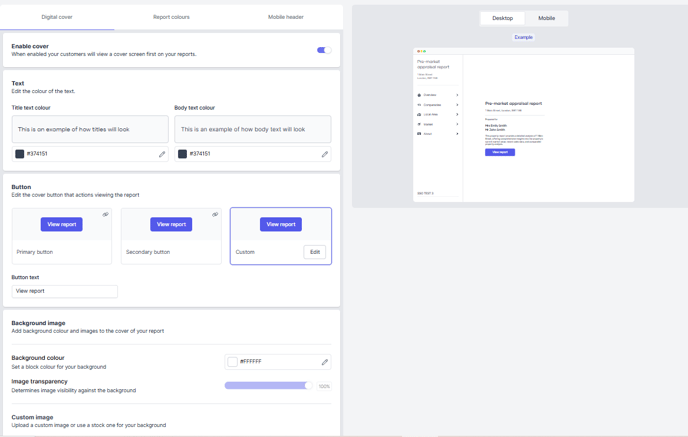Expand Comparables chevron in preview
Viewport: 688px width, 437px height.
(458, 105)
